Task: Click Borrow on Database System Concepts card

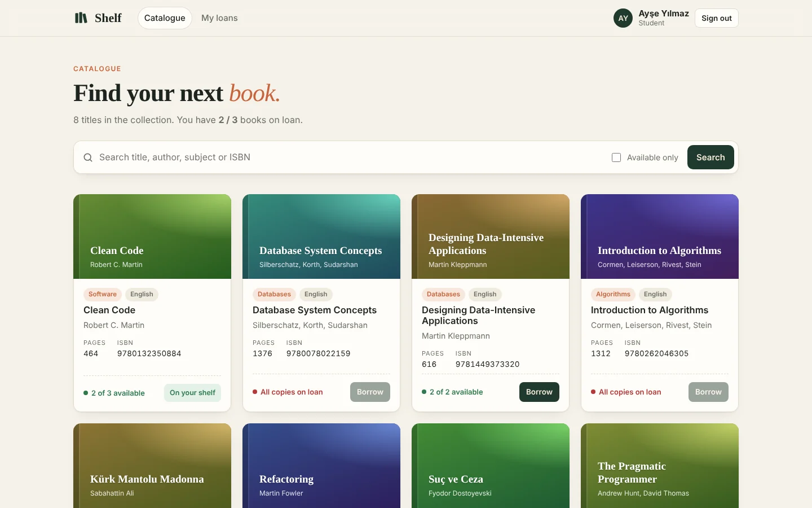Action: click(370, 392)
